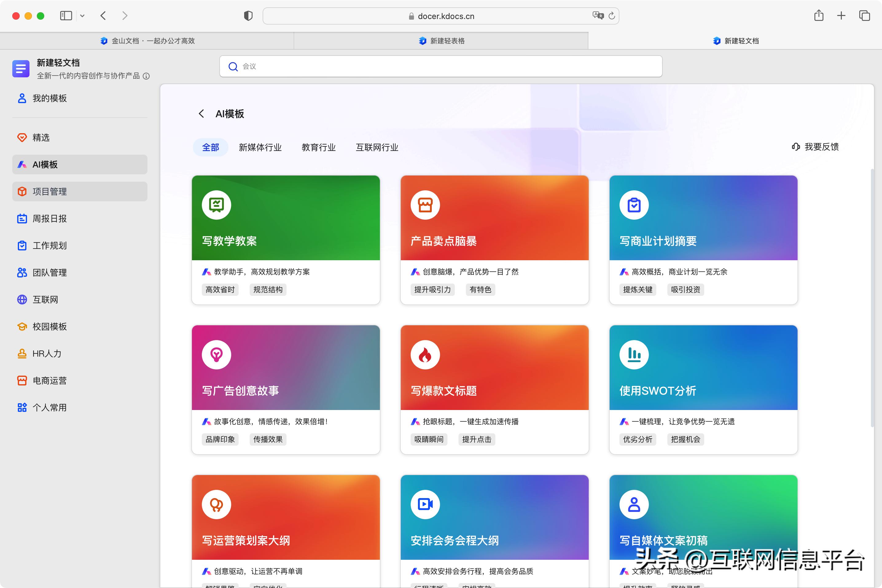
Task: Switch to the 教育行业 tab
Action: [x=318, y=147]
